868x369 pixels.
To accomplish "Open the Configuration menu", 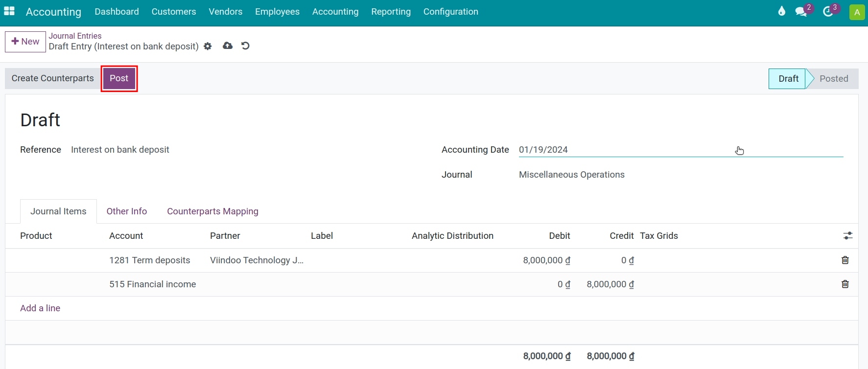I will (x=451, y=12).
